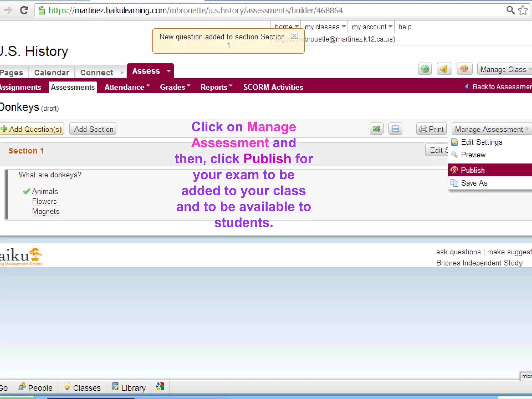Click the green padlock security icon
Screen dimensions: 532x399
point(42,10)
